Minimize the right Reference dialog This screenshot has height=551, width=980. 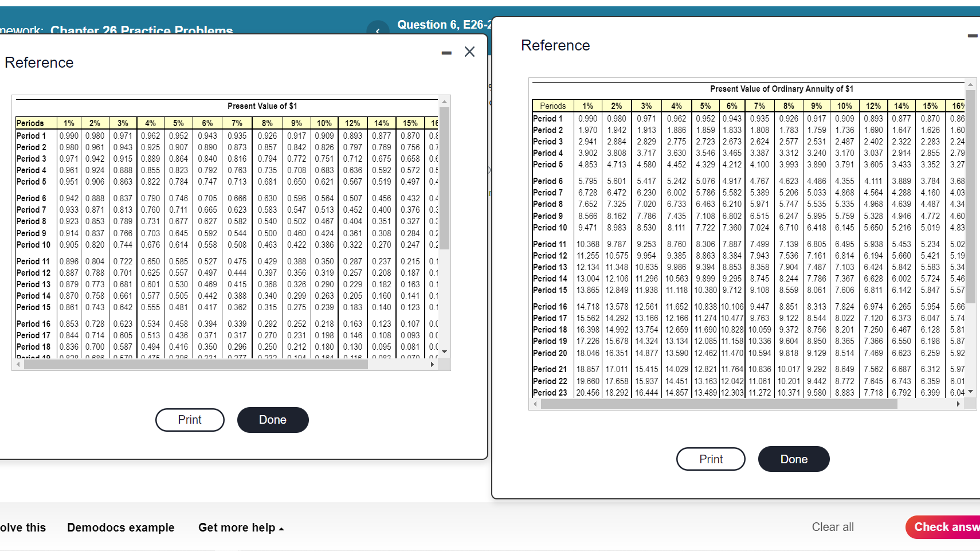pos(971,36)
